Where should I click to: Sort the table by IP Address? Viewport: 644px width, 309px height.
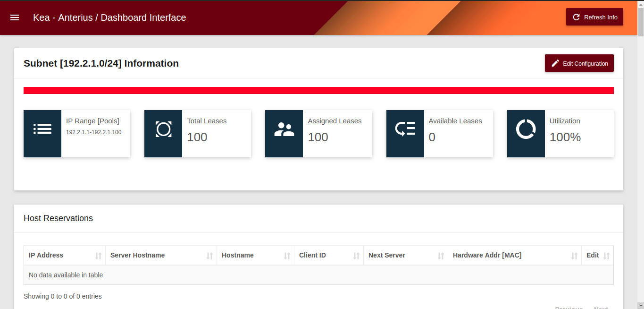click(x=65, y=255)
